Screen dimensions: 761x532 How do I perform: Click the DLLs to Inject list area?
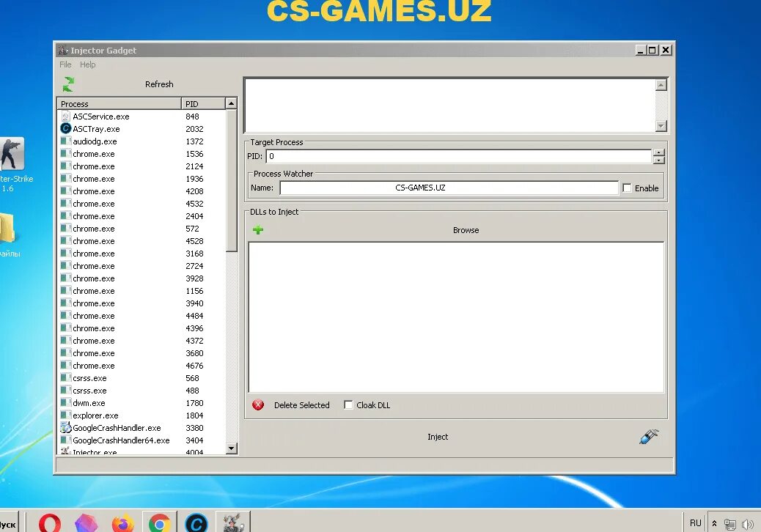click(x=456, y=317)
